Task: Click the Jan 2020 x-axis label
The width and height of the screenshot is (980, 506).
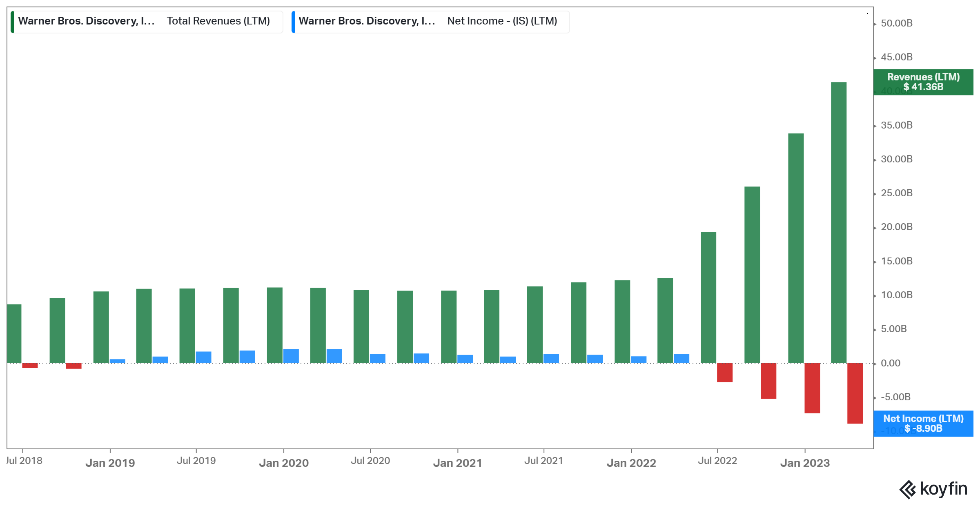Action: [x=283, y=463]
